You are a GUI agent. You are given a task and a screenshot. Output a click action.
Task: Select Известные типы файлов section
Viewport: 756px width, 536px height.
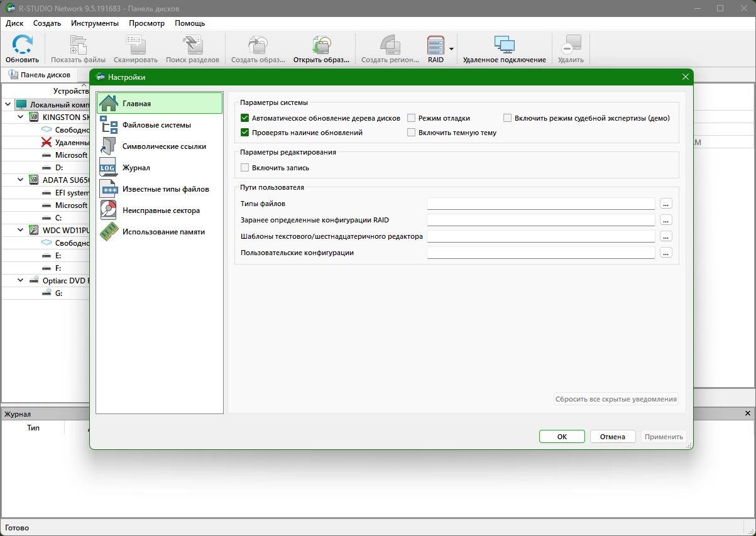(165, 189)
